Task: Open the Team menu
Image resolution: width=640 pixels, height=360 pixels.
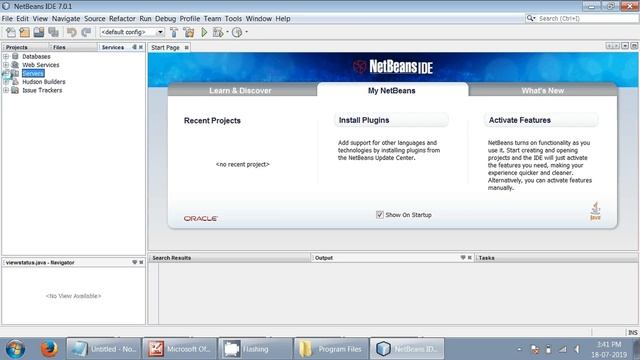Action: (212, 19)
